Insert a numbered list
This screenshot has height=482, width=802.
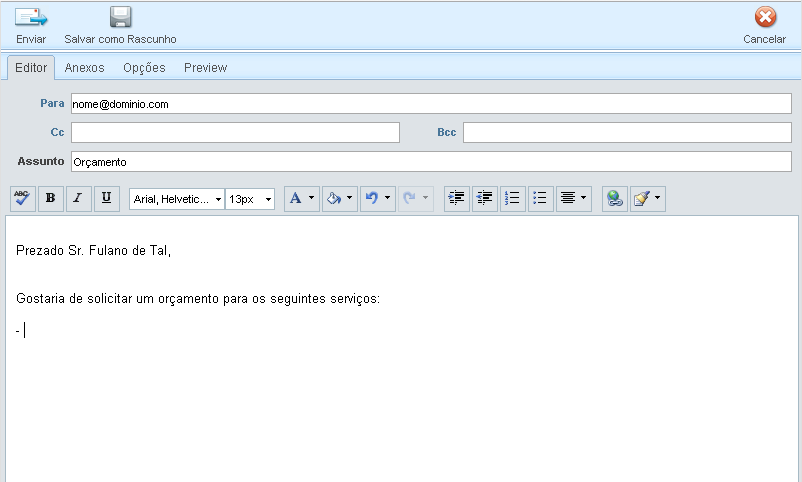[512, 198]
